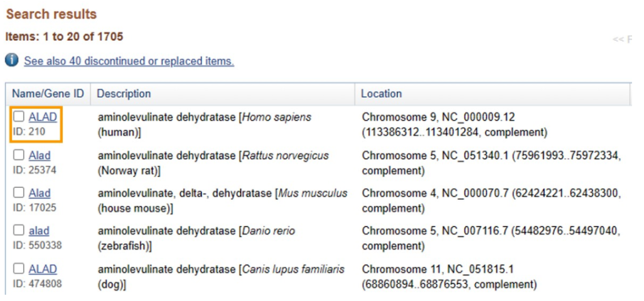Check the dog ALAD ID 474808 box
The width and height of the screenshot is (644, 301).
click(19, 268)
